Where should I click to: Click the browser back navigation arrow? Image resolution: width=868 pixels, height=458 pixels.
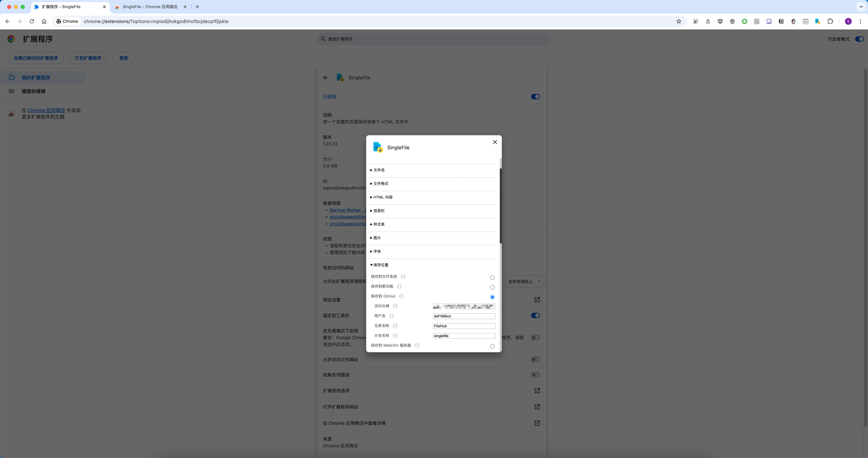[x=7, y=21]
